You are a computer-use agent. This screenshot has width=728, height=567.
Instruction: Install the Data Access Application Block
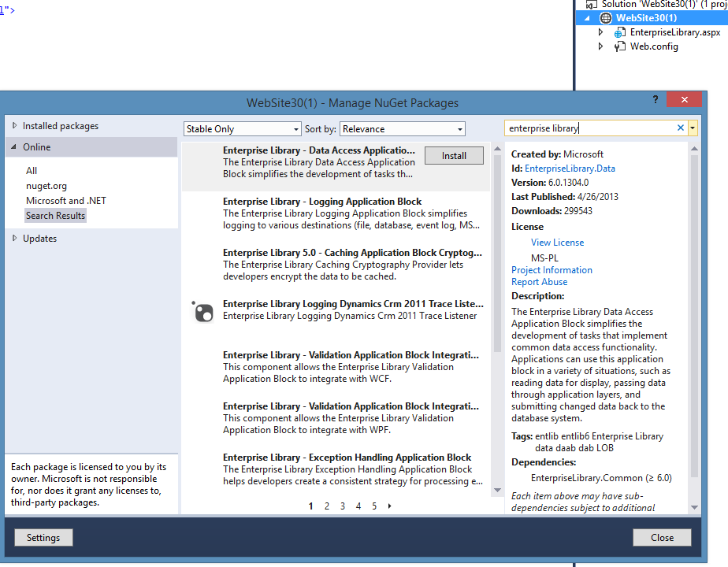click(454, 156)
